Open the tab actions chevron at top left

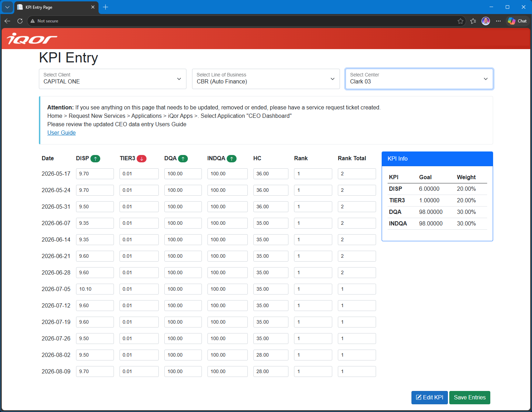coord(7,7)
